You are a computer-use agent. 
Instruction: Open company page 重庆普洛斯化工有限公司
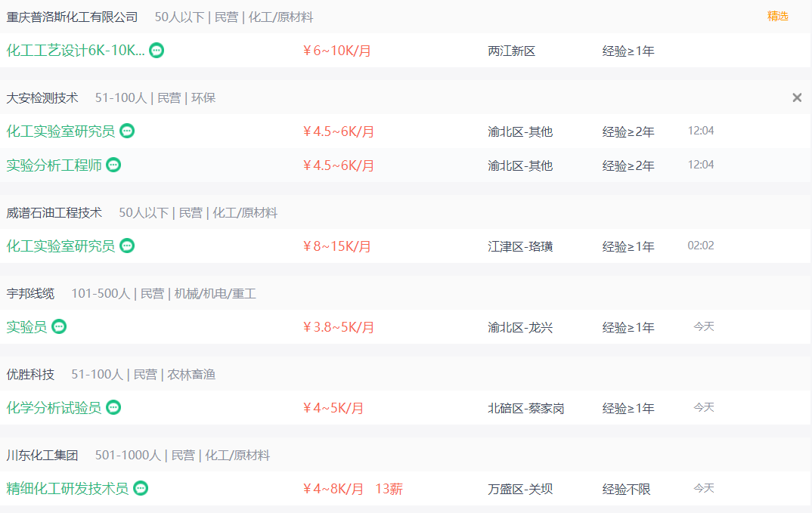pyautogui.click(x=72, y=17)
